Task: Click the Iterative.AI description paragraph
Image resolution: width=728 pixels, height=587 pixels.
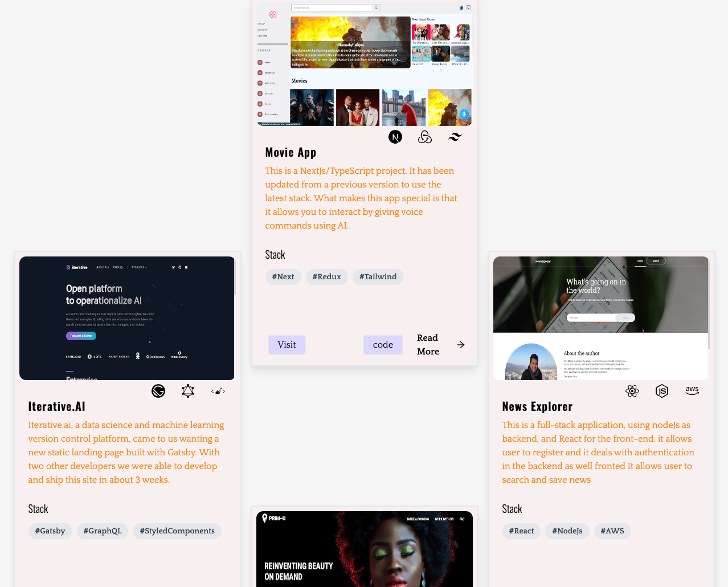Action: click(x=126, y=453)
